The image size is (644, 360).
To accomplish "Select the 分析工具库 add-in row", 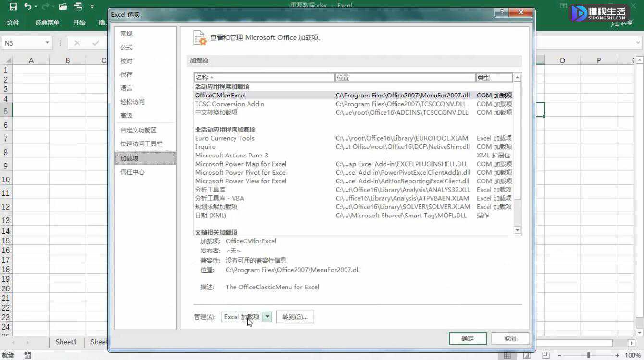I will pyautogui.click(x=353, y=190).
